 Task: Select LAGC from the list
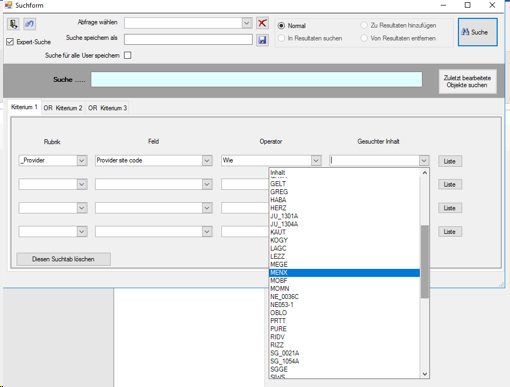(x=344, y=248)
